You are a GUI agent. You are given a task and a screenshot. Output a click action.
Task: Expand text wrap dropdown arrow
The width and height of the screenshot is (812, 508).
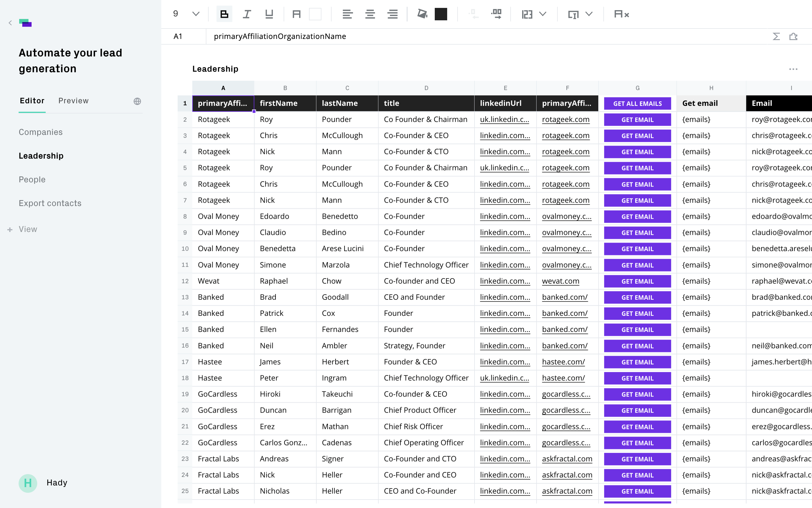tap(589, 14)
